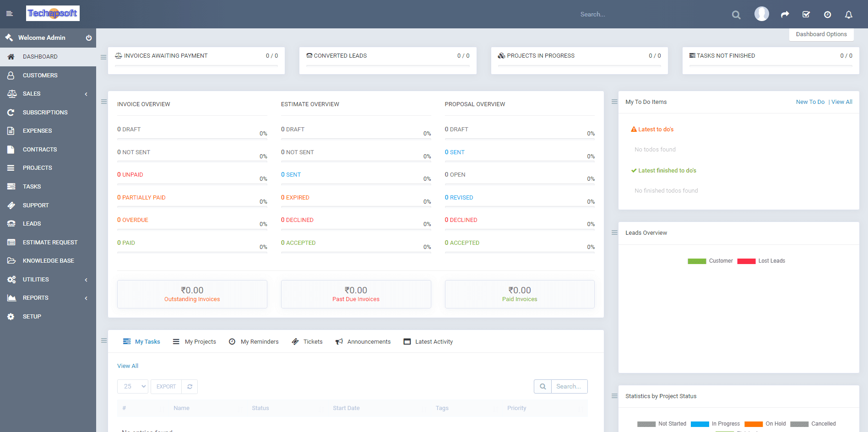
Task: Expand the Utilities sidebar menu
Action: [48, 280]
